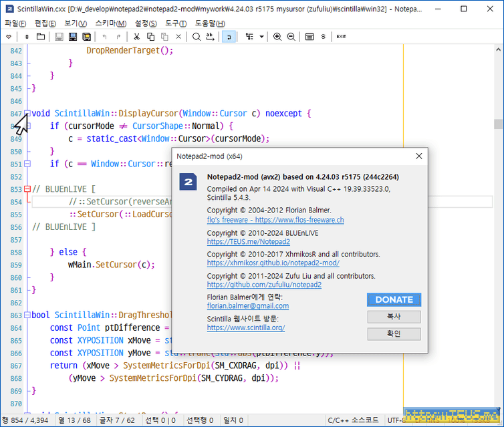Image resolution: width=504 pixels, height=427 pixels.
Task: Toggle the highlighted word wrap toolbar button
Action: coord(228,36)
